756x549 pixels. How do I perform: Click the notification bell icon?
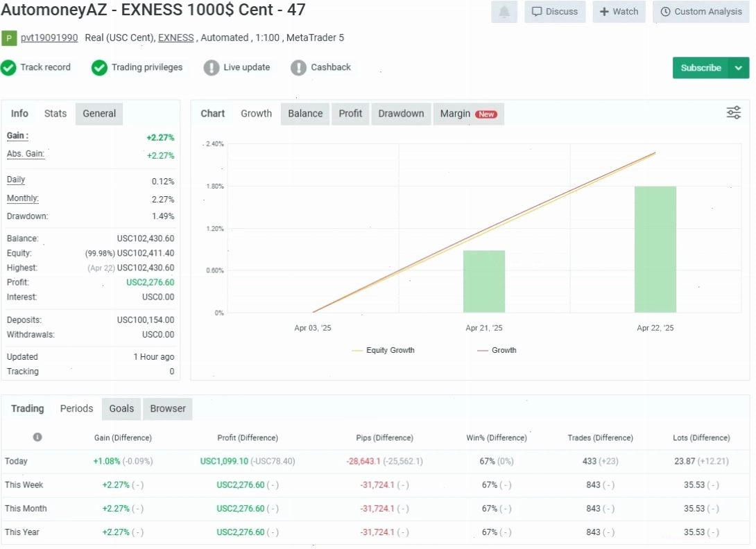tap(504, 12)
